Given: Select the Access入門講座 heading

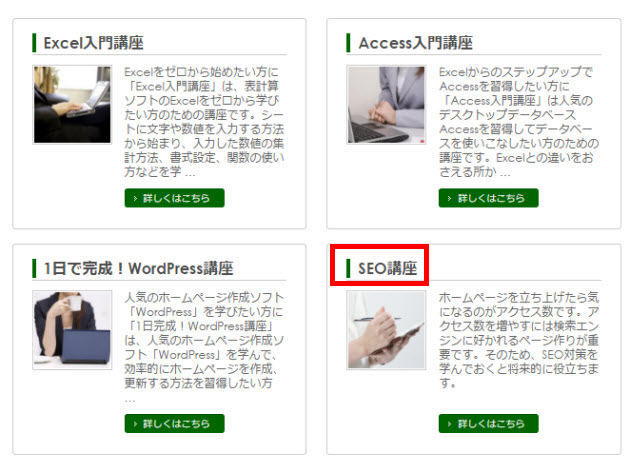Looking at the screenshot, I should (415, 43).
